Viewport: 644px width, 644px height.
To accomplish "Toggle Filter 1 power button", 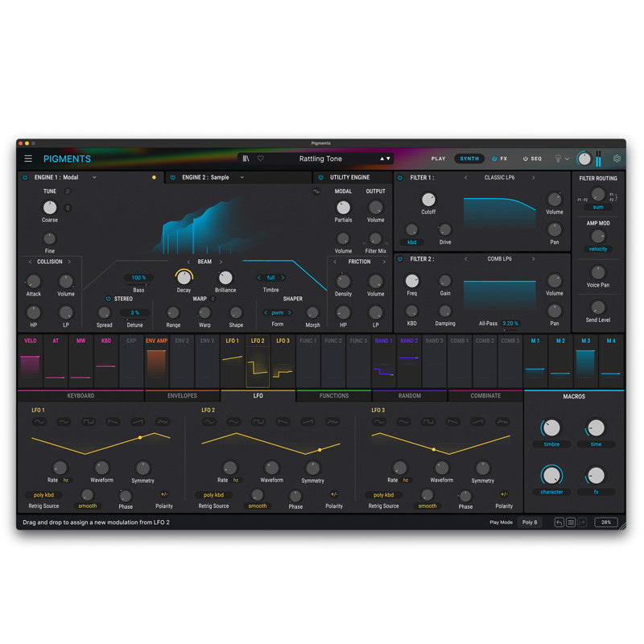I will [x=400, y=177].
